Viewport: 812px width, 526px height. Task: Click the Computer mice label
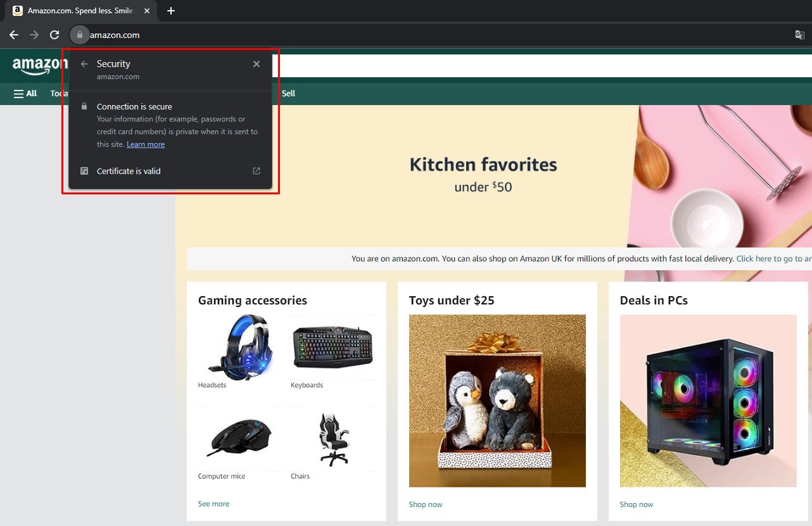click(x=222, y=476)
